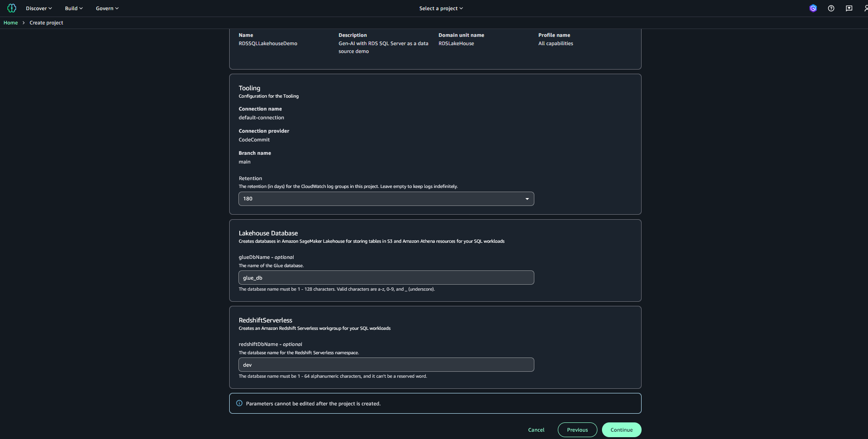868x439 pixels.
Task: Go to Home breadcrumb link
Action: (x=11, y=23)
